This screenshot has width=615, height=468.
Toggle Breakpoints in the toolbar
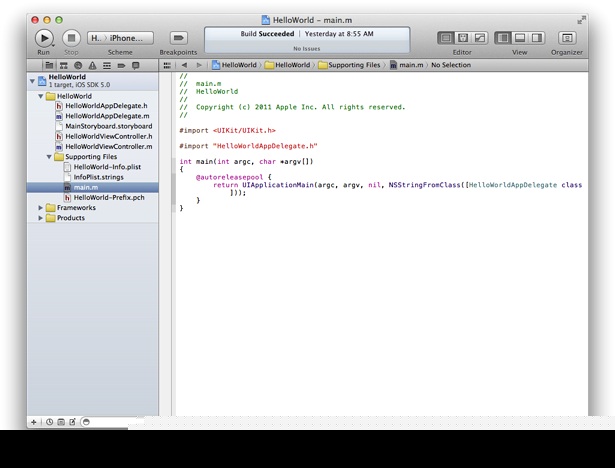[178, 38]
